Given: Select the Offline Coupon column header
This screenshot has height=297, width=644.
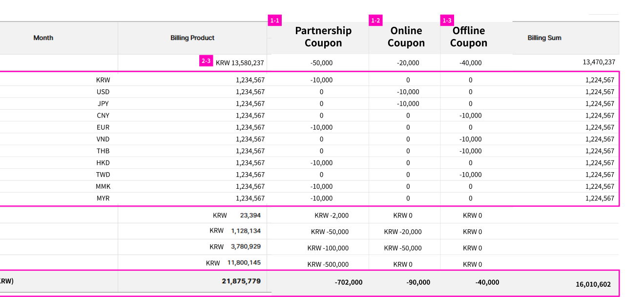Looking at the screenshot, I should click(469, 37).
